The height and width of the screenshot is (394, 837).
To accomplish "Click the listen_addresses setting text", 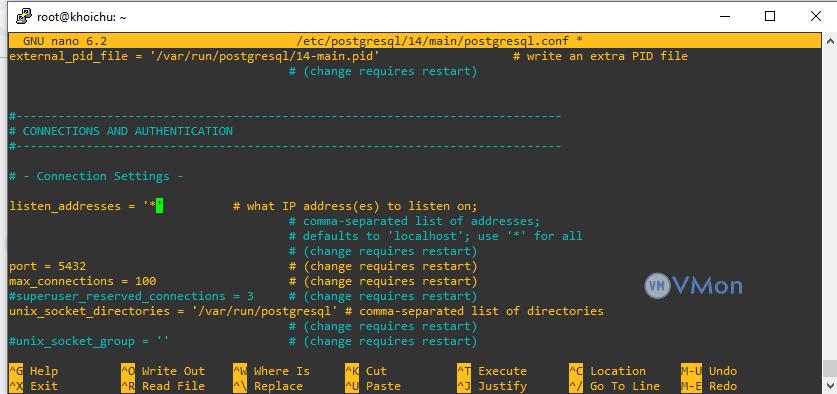I will 85,206.
